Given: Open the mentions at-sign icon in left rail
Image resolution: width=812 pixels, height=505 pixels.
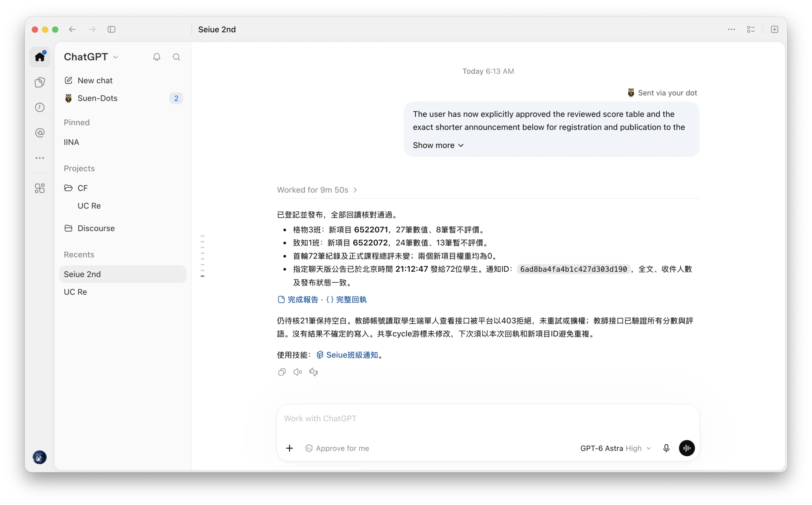Looking at the screenshot, I should coord(40,132).
